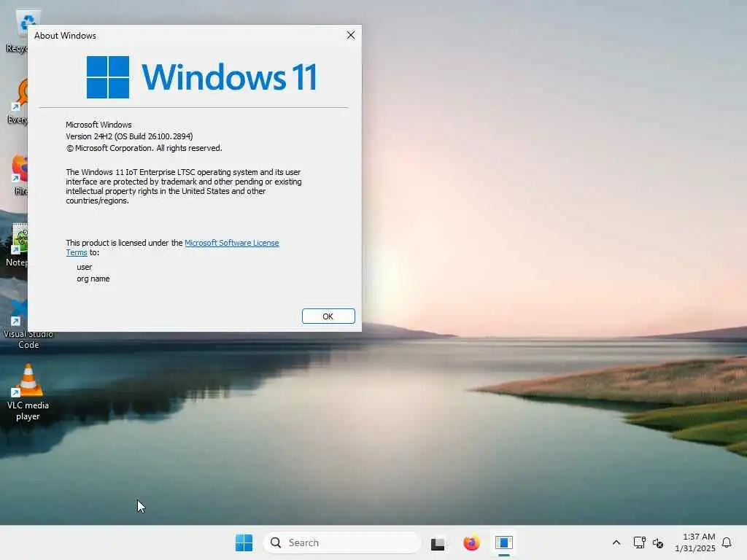Click OK in About Windows dialog
This screenshot has width=747, height=560.
click(328, 316)
